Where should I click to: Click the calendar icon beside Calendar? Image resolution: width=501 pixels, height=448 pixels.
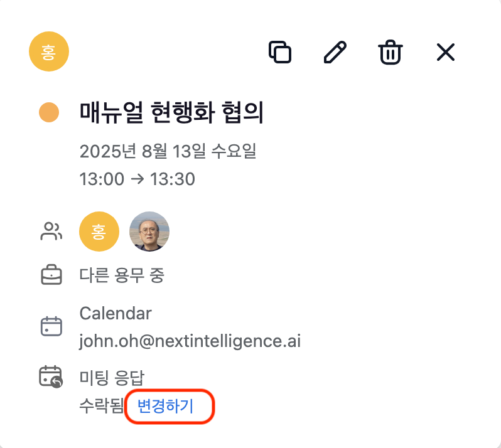coord(51,326)
